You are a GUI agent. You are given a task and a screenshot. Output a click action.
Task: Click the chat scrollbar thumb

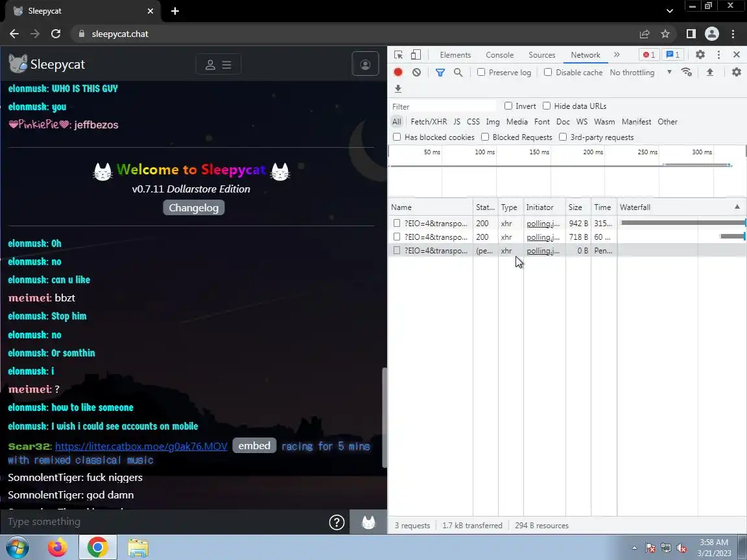pyautogui.click(x=384, y=418)
